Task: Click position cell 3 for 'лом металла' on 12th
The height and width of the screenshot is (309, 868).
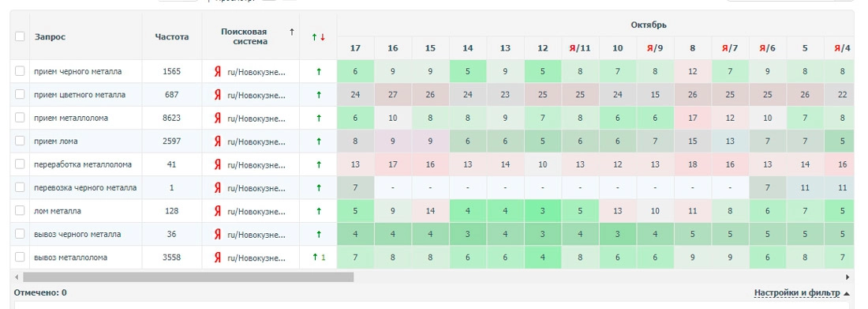Action: pos(543,211)
